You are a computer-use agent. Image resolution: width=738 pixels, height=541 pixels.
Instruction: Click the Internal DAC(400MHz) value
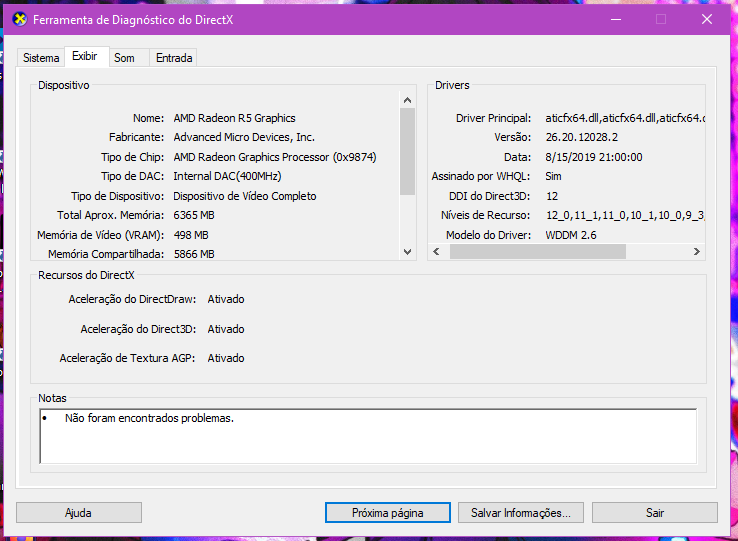coord(227,177)
